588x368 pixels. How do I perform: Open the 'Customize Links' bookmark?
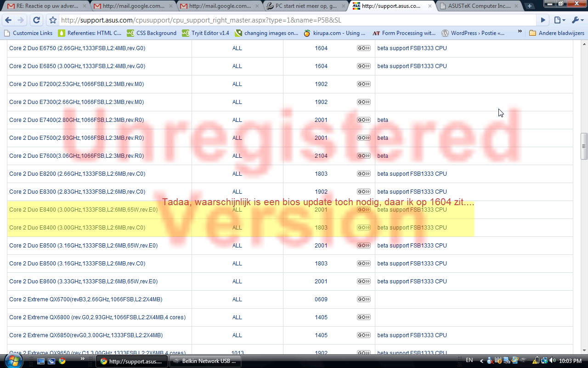point(28,33)
